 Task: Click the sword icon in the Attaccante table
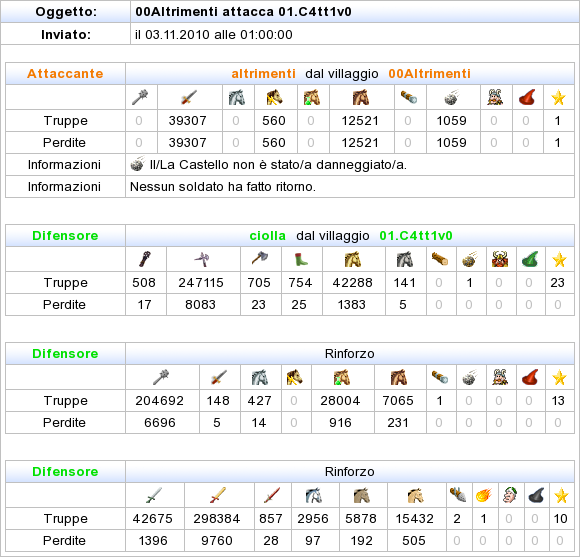(189, 97)
